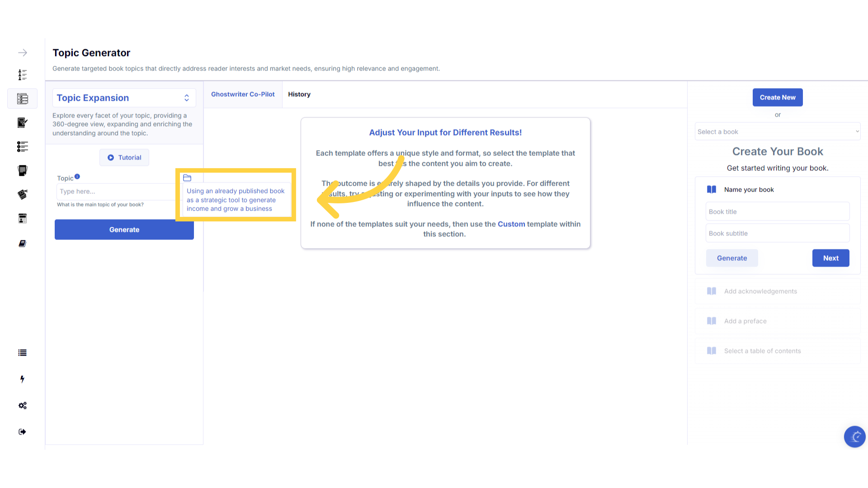
Task: Expand the sidebar using the arrow icon
Action: pyautogui.click(x=22, y=53)
